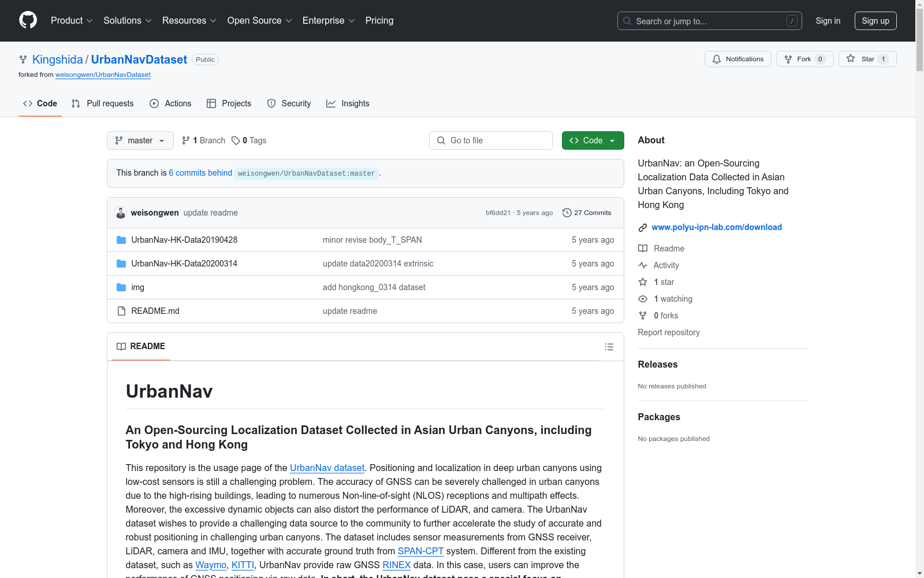This screenshot has height=578, width=924.
Task: Expand the Enterprise menu
Action: coord(329,20)
